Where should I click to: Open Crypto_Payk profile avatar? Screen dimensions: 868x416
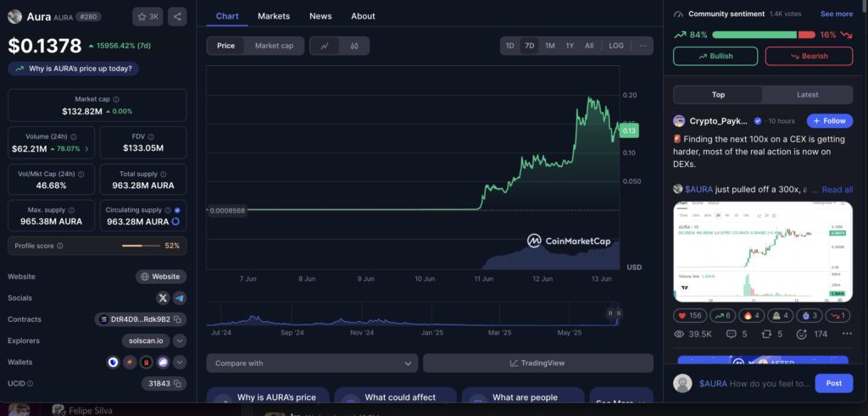[679, 121]
